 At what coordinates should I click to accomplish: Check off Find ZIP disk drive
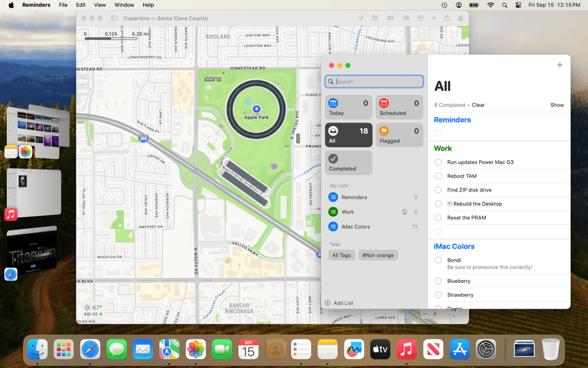(x=438, y=189)
